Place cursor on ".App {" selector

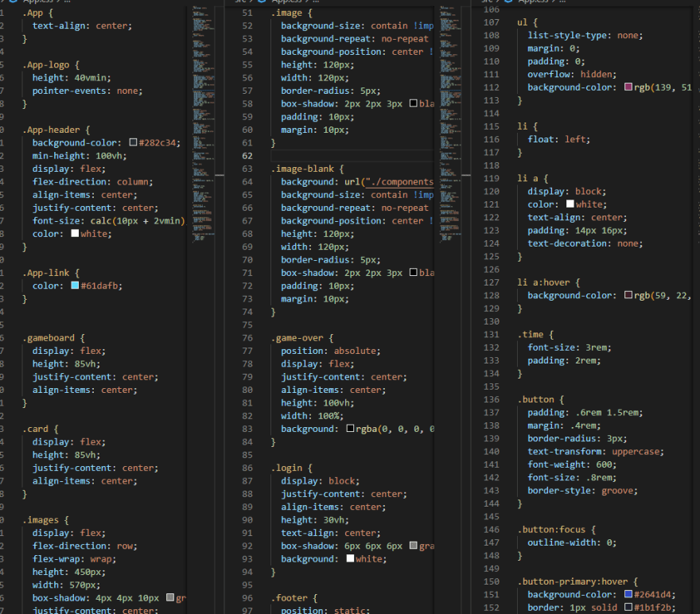pos(38,13)
